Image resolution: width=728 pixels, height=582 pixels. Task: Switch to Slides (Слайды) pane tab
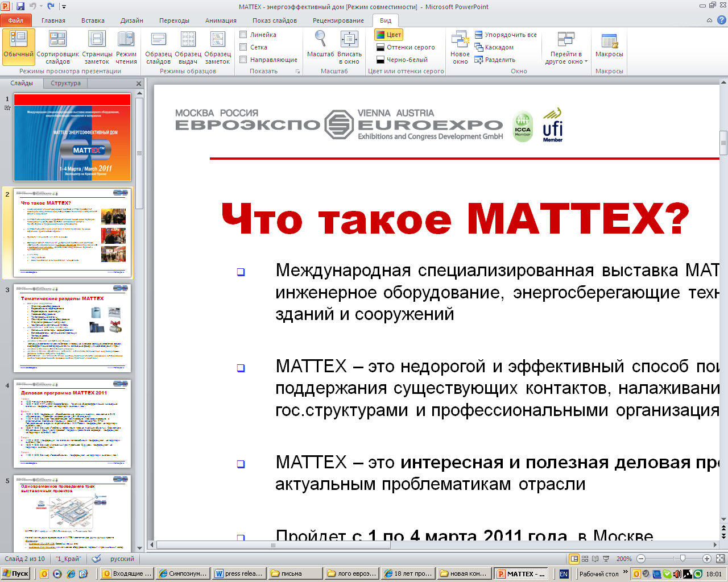pyautogui.click(x=22, y=83)
